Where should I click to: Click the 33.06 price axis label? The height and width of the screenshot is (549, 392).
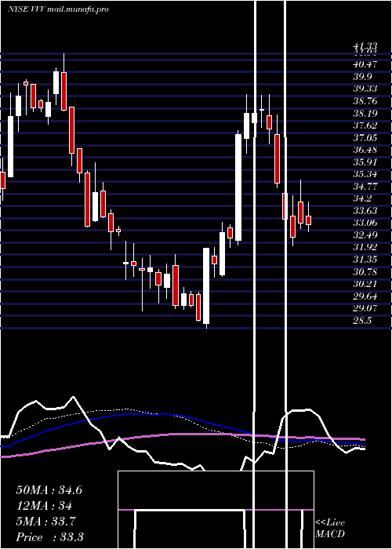[365, 223]
